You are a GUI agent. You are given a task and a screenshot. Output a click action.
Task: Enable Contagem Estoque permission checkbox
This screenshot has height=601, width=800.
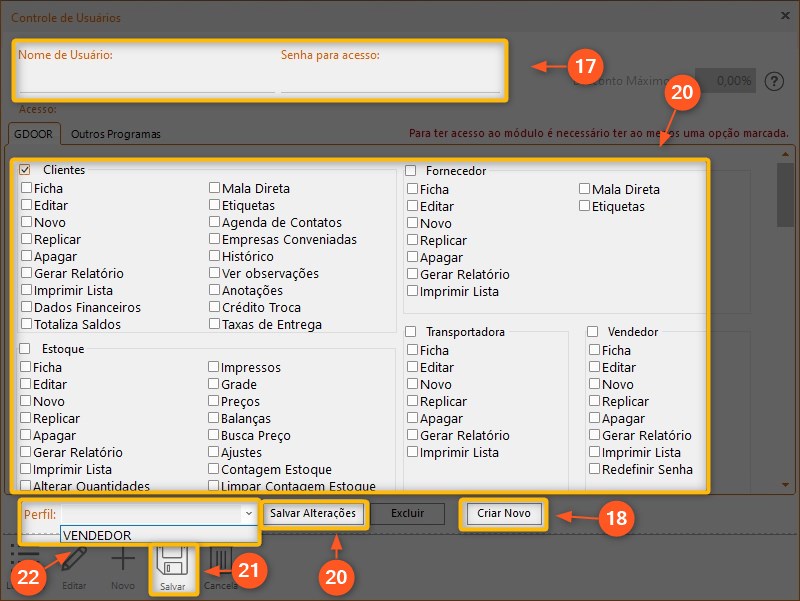pos(214,469)
